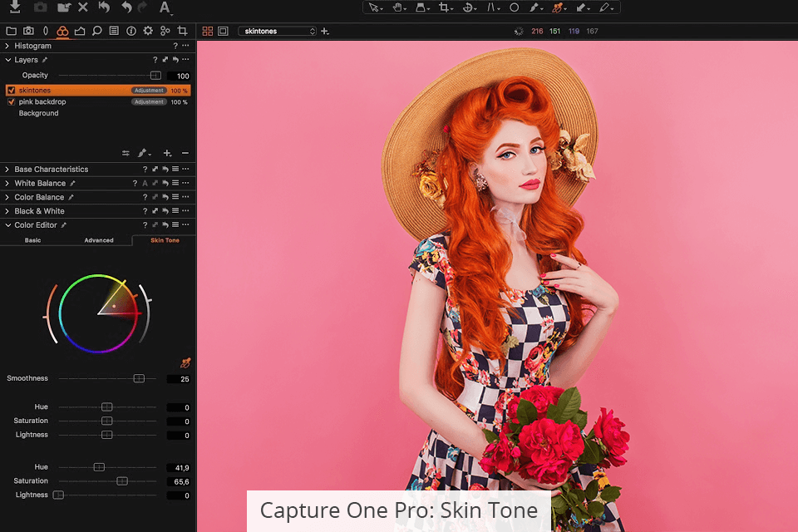Open the Library folder tool tab
This screenshot has height=532, width=798.
coord(11,31)
